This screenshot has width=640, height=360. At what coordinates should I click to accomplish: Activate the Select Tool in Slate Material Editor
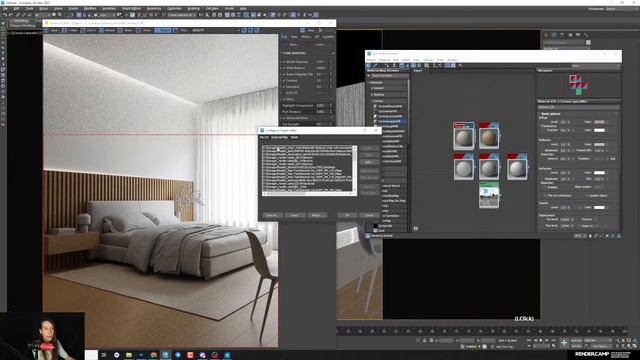(x=368, y=65)
